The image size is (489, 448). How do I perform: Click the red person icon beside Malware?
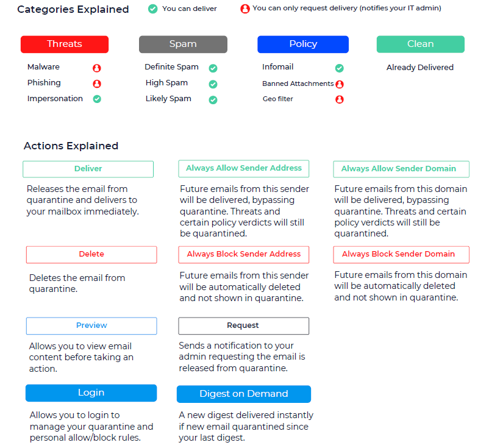coord(96,68)
